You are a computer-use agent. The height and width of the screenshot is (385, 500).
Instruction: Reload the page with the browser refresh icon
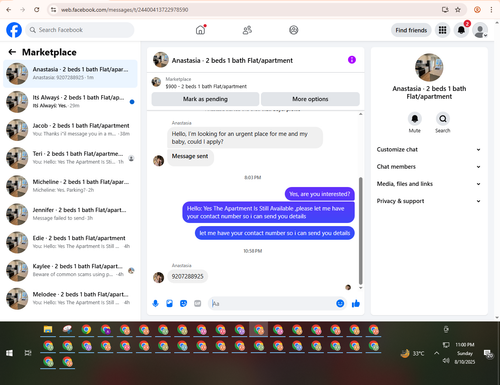[x=37, y=10]
